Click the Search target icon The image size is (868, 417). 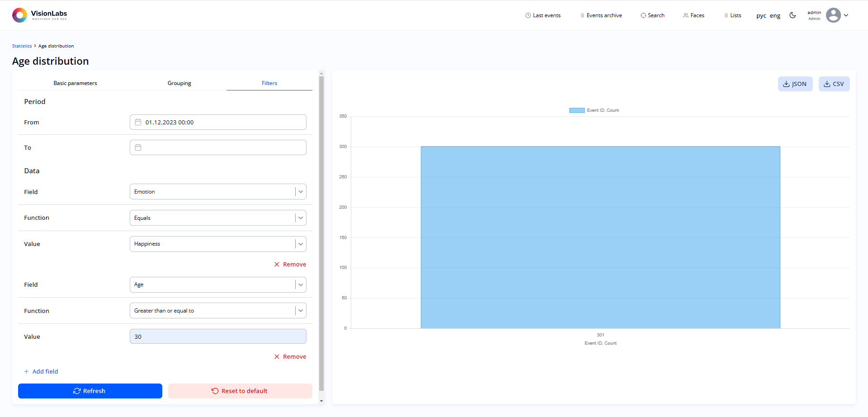click(x=643, y=15)
